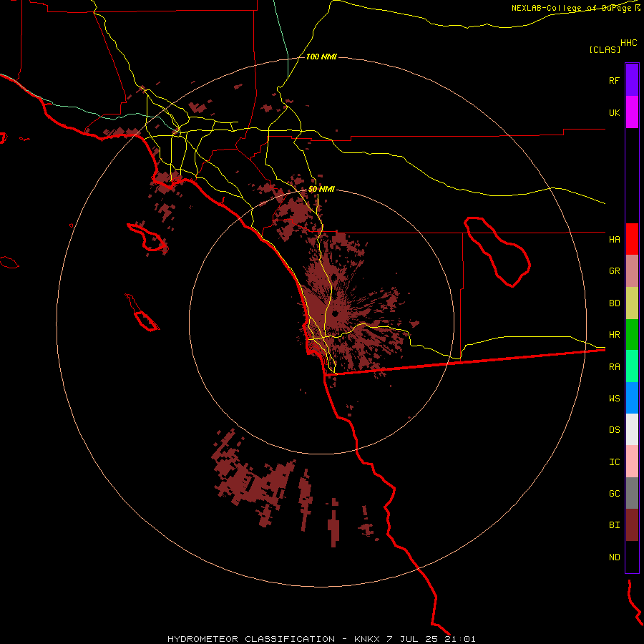
Task: Pick the gray GC legend swatch
Action: [x=632, y=493]
